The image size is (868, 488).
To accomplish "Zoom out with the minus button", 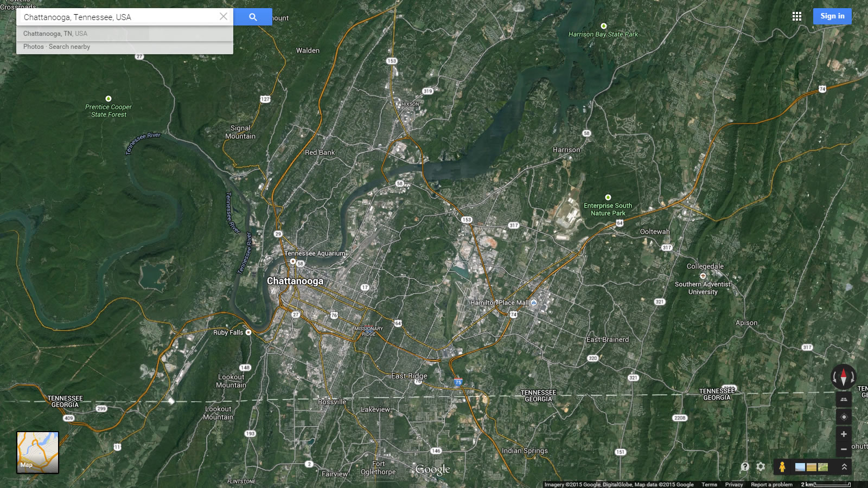I will pos(844,449).
